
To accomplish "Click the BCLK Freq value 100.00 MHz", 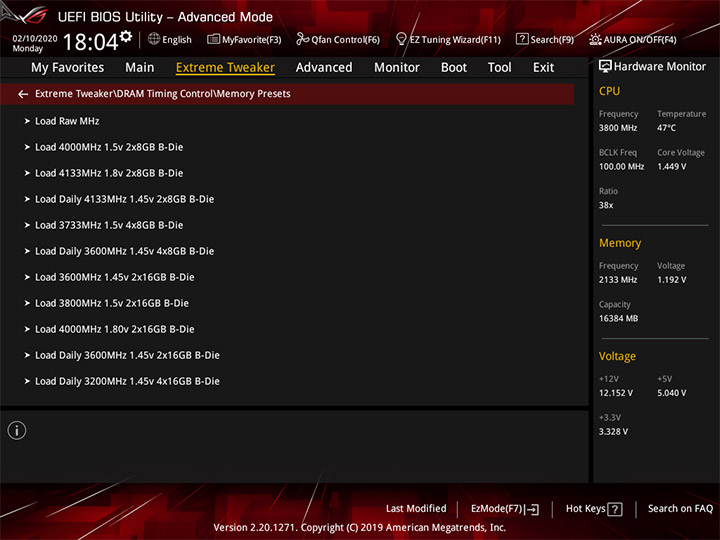I will pos(621,167).
